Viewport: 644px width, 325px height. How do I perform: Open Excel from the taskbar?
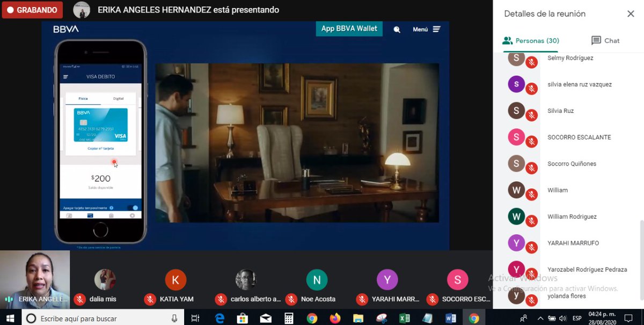pyautogui.click(x=404, y=319)
